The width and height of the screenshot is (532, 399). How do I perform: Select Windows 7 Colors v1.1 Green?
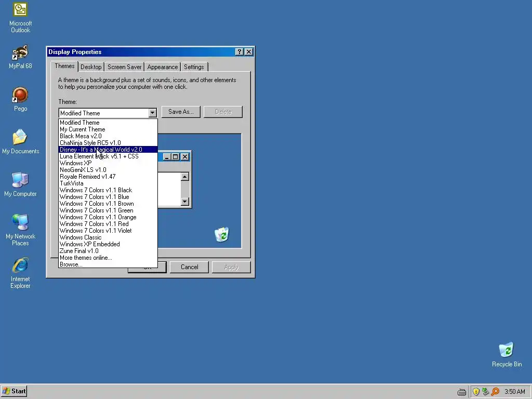pos(108,210)
